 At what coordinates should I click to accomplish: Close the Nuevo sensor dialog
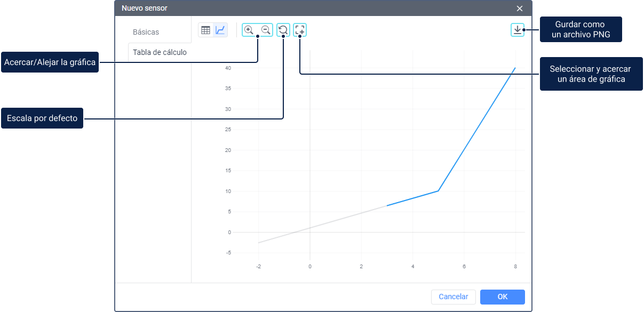(x=520, y=8)
